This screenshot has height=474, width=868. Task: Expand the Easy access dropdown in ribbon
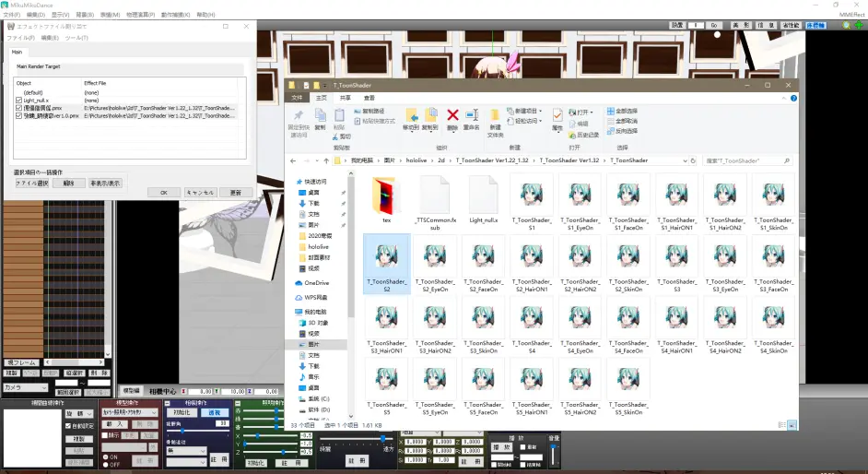point(540,121)
